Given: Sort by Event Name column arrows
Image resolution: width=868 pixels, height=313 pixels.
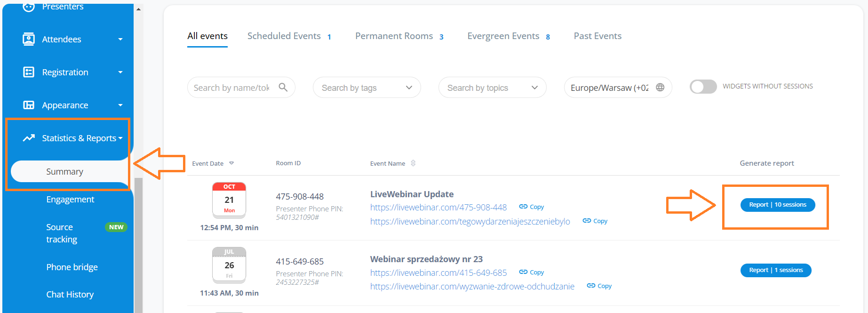Looking at the screenshot, I should [413, 163].
